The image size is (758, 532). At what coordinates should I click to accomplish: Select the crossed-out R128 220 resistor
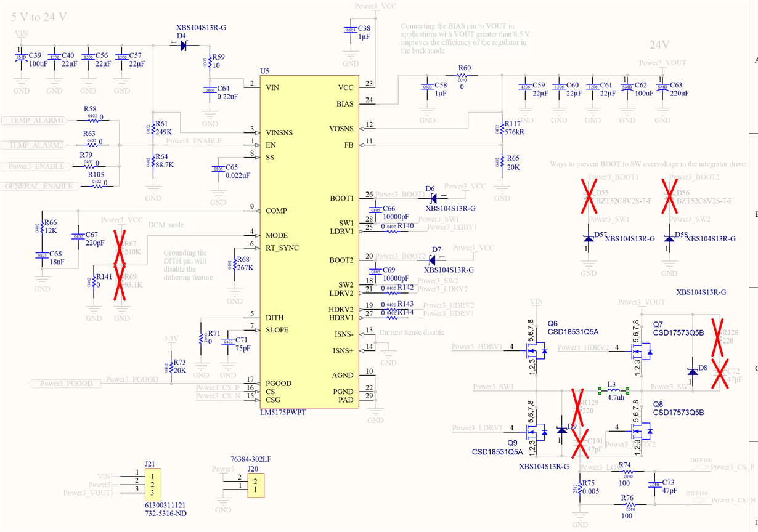pos(717,337)
